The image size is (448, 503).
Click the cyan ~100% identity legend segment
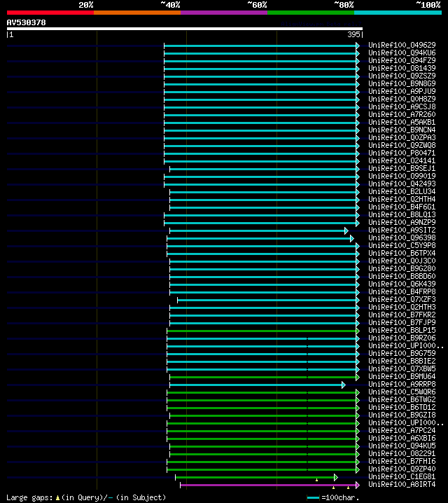coord(398,13)
